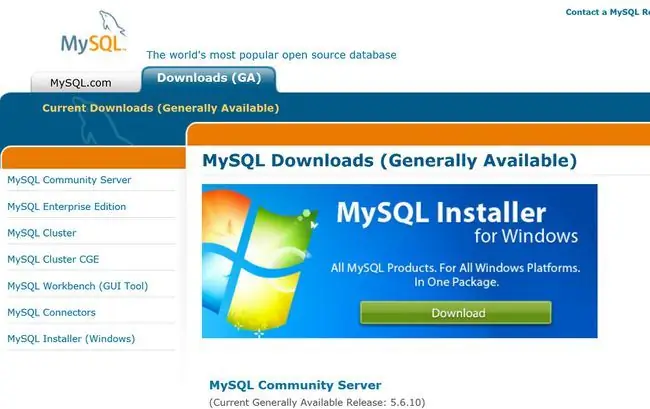Click the tagline 'The world's most popular' text

213,55
